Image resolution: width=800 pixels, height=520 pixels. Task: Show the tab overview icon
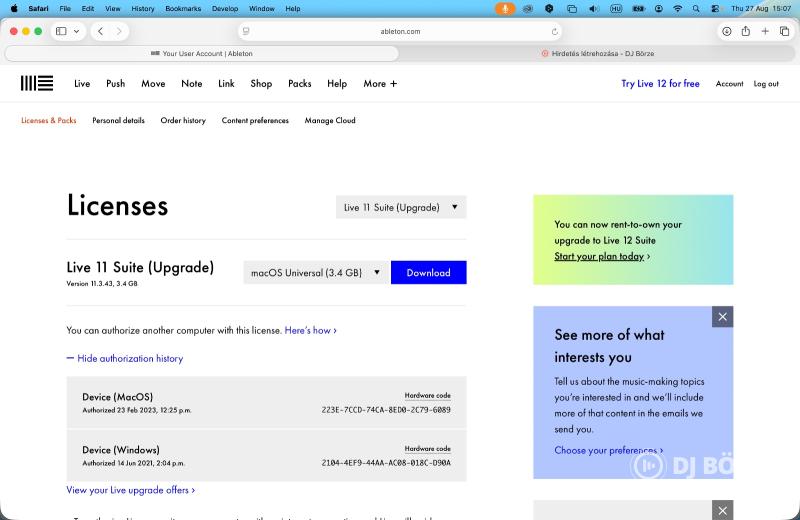[784, 31]
